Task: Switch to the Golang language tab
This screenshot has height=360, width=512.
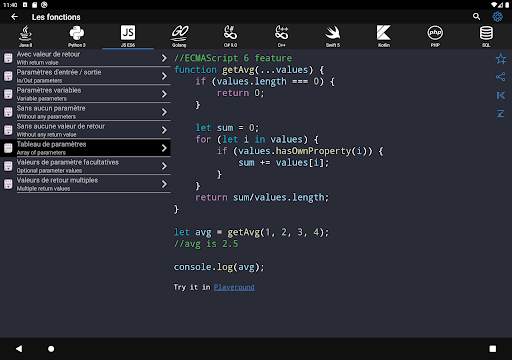Action: click(179, 36)
